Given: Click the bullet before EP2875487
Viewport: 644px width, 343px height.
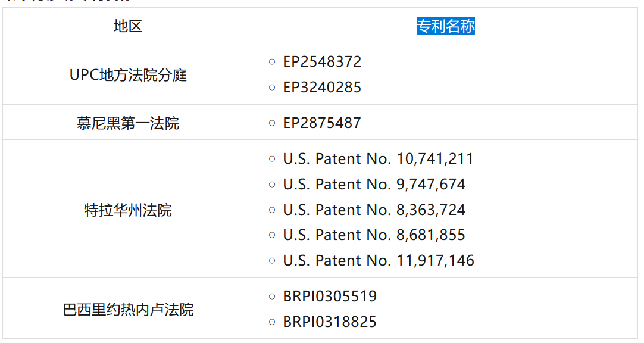Looking at the screenshot, I should pos(272,123).
